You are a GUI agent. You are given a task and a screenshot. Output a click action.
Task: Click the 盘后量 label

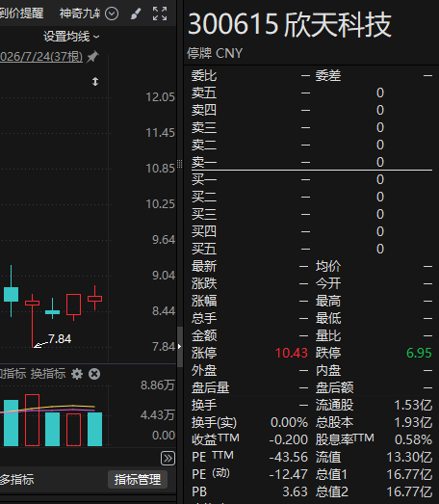tap(210, 387)
